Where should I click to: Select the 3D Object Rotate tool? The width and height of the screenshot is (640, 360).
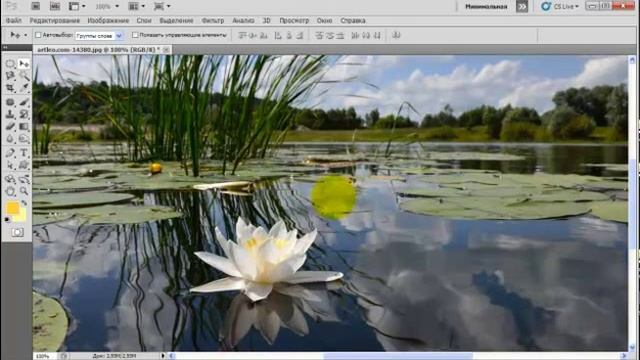10,179
